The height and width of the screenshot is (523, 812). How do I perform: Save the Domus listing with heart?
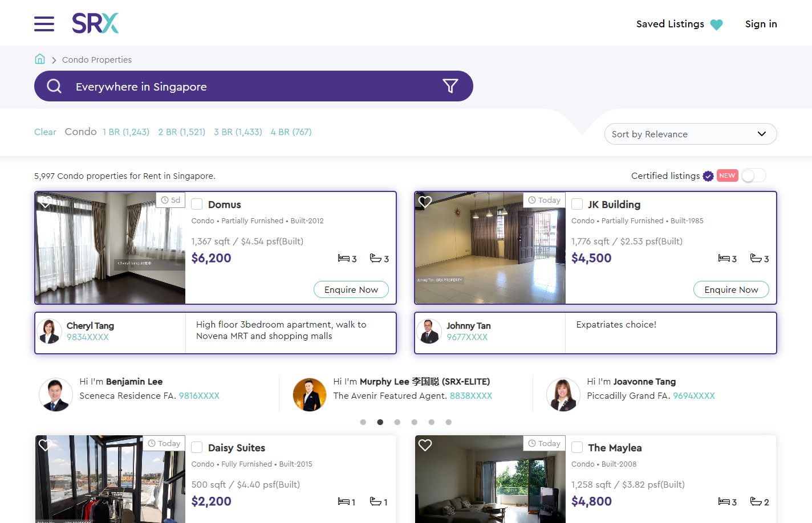[x=45, y=202]
